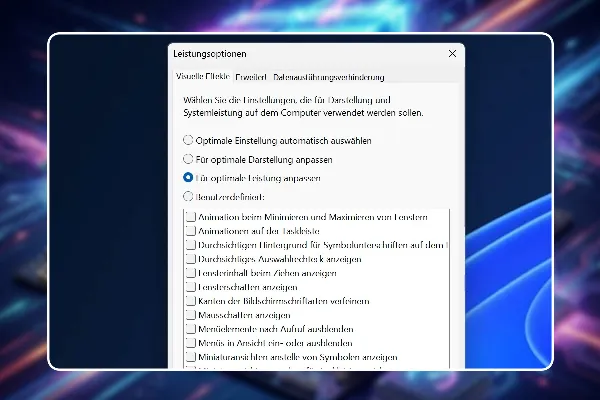The height and width of the screenshot is (400, 600).
Task: Open the Datenausführungsverhinderung tab
Action: (328, 77)
